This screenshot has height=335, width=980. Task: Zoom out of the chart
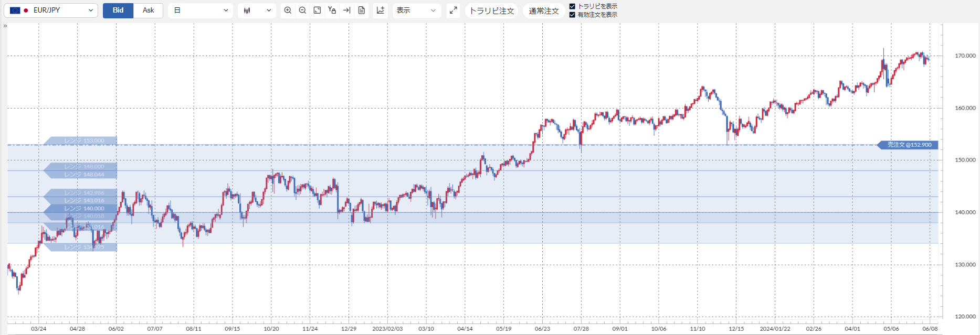coord(302,10)
